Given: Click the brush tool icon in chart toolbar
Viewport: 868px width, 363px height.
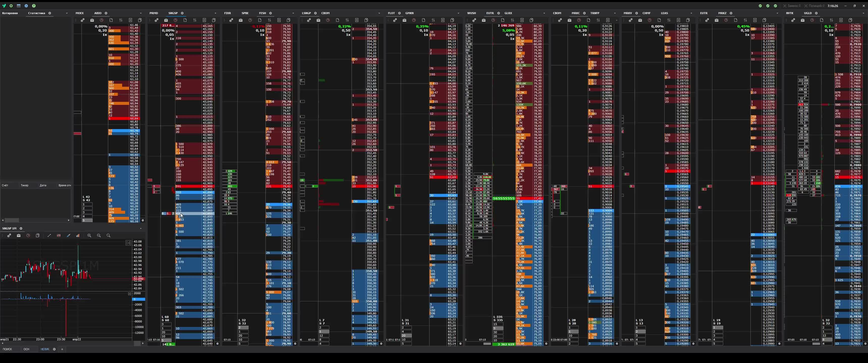Looking at the screenshot, I should (68, 235).
